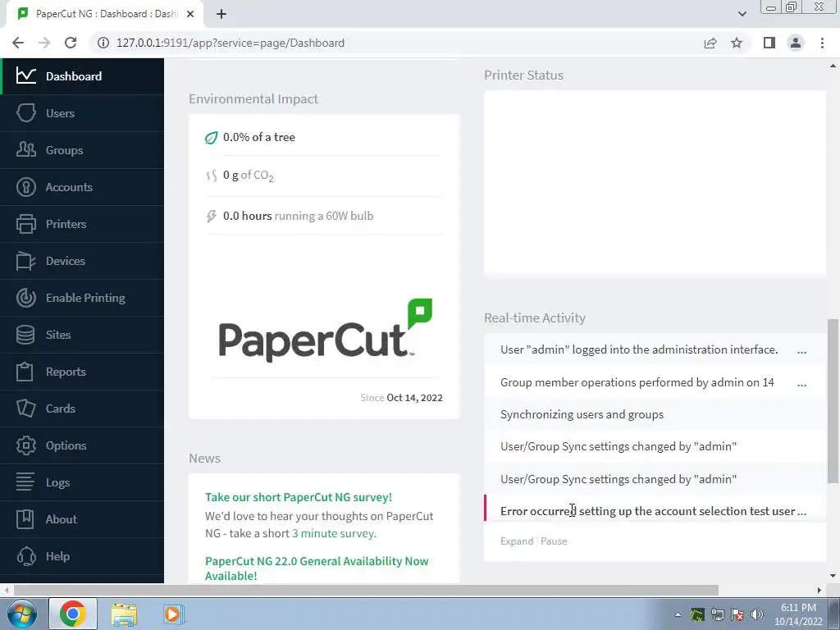Image resolution: width=840 pixels, height=630 pixels.
Task: Select Printers menu item
Action: pos(82,224)
